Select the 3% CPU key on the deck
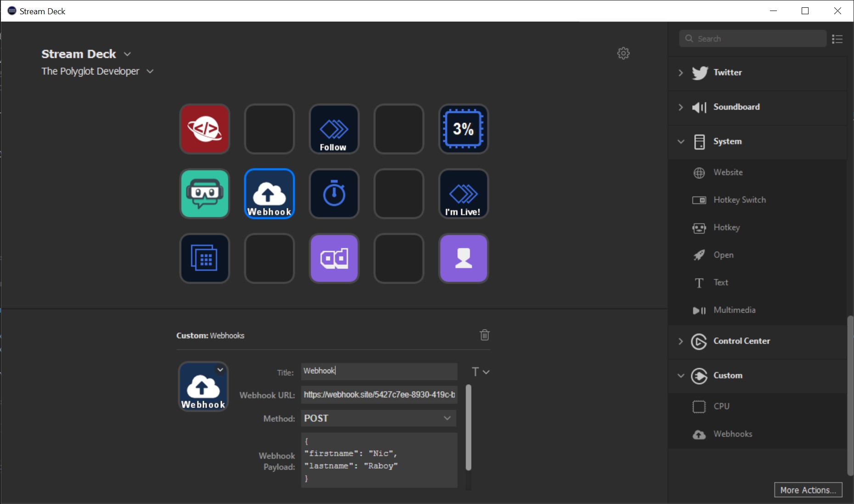This screenshot has width=854, height=504. point(464,129)
